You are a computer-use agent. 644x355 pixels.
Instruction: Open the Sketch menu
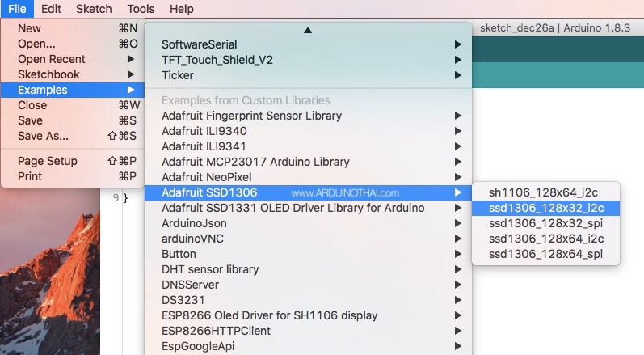94,9
